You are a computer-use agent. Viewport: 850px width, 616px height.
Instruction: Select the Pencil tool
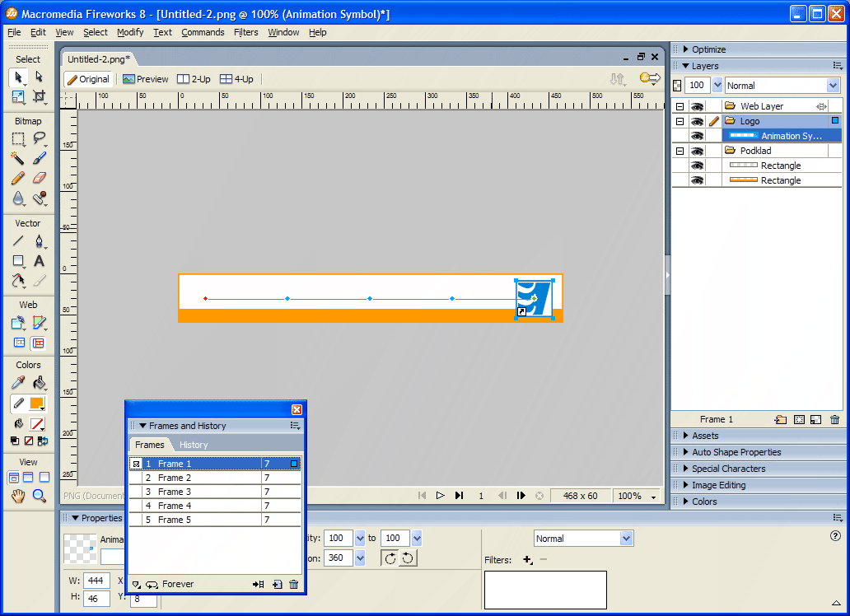coord(18,178)
